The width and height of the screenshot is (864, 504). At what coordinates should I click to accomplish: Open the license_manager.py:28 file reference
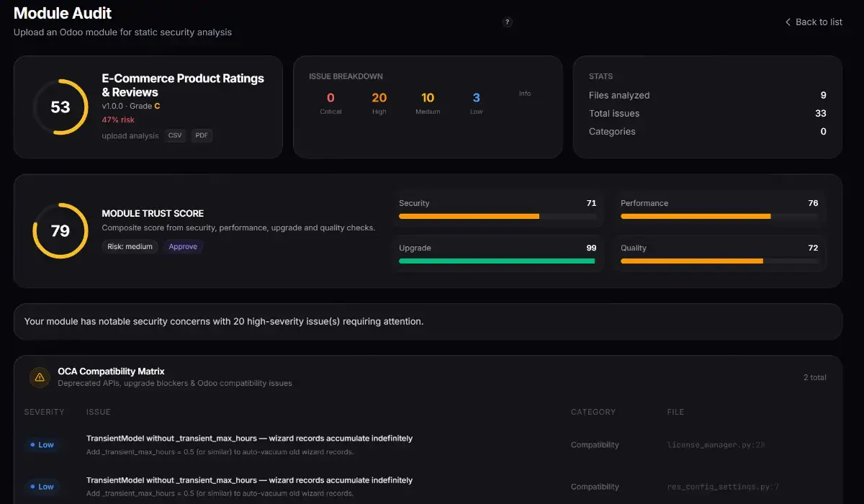click(716, 445)
